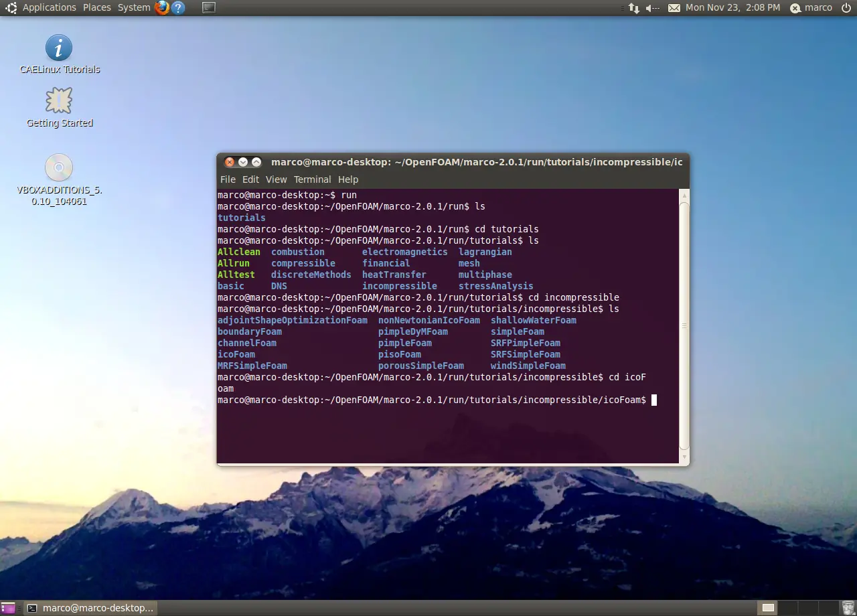Click the porousSimpleFoam entry
Screen dimensions: 857x616
click(x=421, y=366)
